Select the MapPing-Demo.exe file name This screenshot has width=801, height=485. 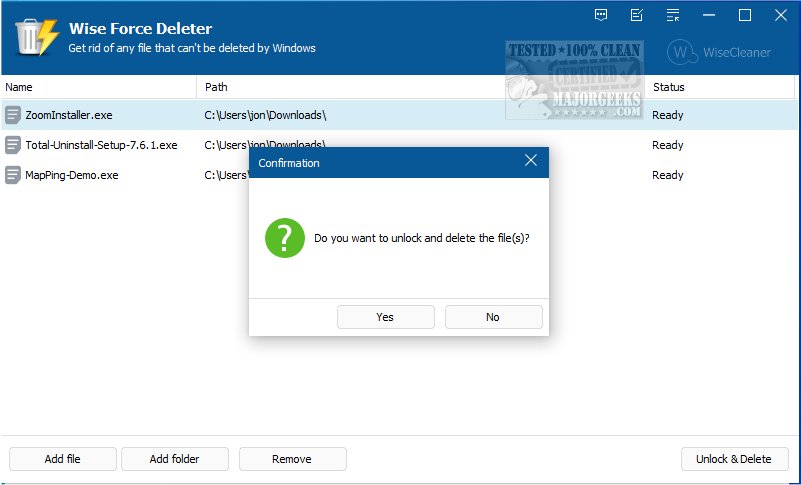tap(72, 175)
